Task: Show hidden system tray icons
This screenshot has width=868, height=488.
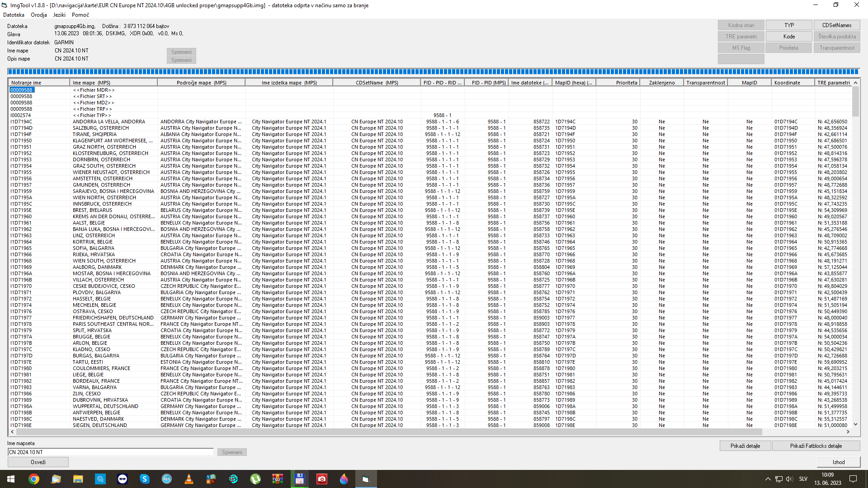Action: point(768,479)
